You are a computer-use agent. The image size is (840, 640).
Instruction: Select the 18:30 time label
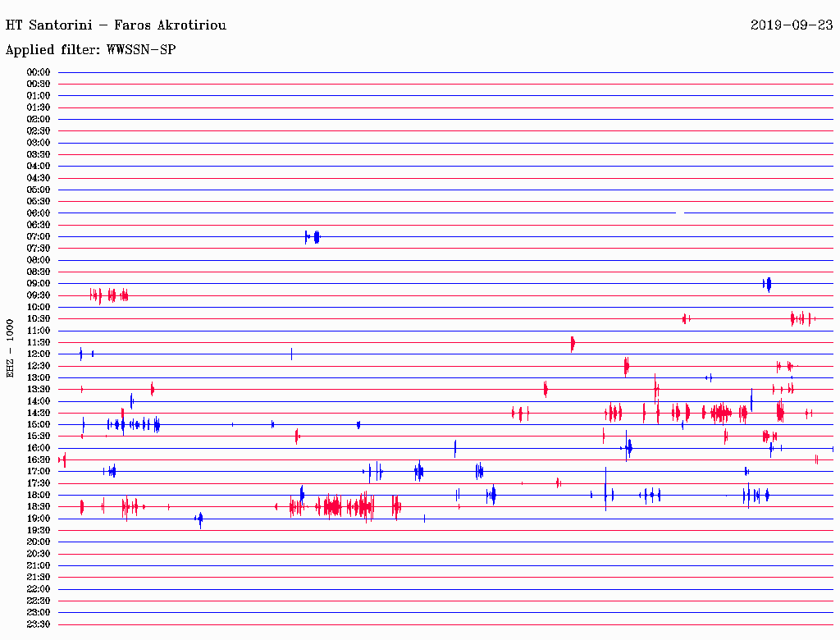pyautogui.click(x=39, y=507)
